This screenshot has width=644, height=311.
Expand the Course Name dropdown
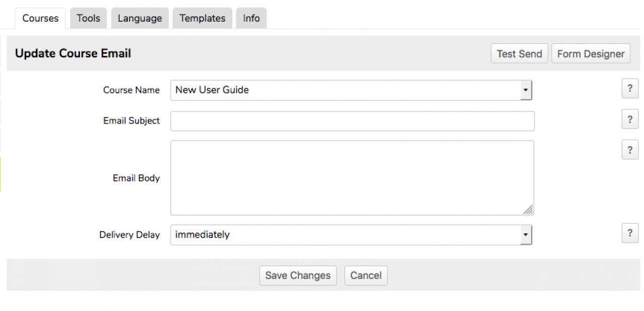click(x=525, y=90)
